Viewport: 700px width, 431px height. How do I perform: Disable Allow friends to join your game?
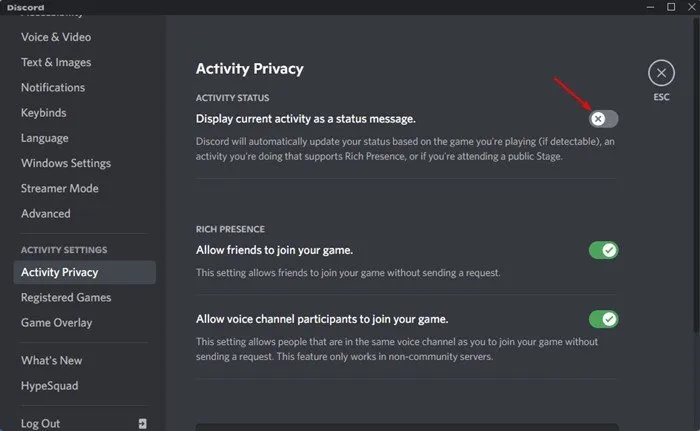coord(603,250)
